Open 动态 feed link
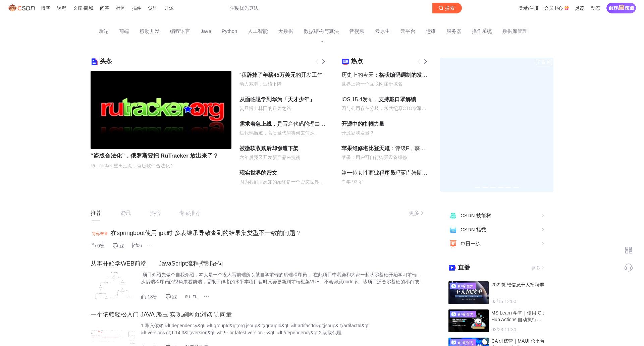 point(595,8)
